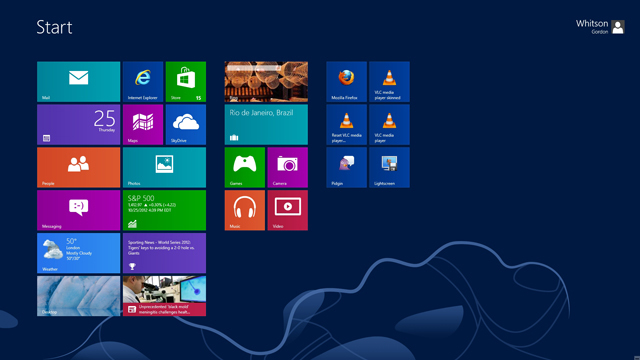Open the Camera tile
This screenshot has height=360, width=640.
pyautogui.click(x=287, y=167)
